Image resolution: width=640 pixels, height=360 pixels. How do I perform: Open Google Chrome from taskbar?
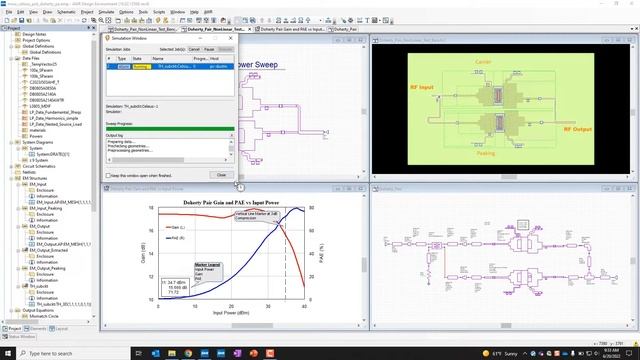(188, 353)
